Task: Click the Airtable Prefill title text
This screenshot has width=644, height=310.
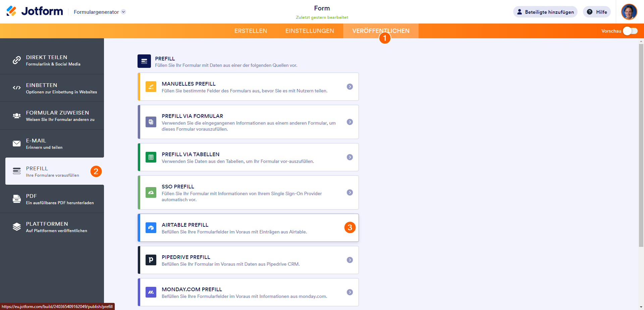Action: tap(185, 225)
